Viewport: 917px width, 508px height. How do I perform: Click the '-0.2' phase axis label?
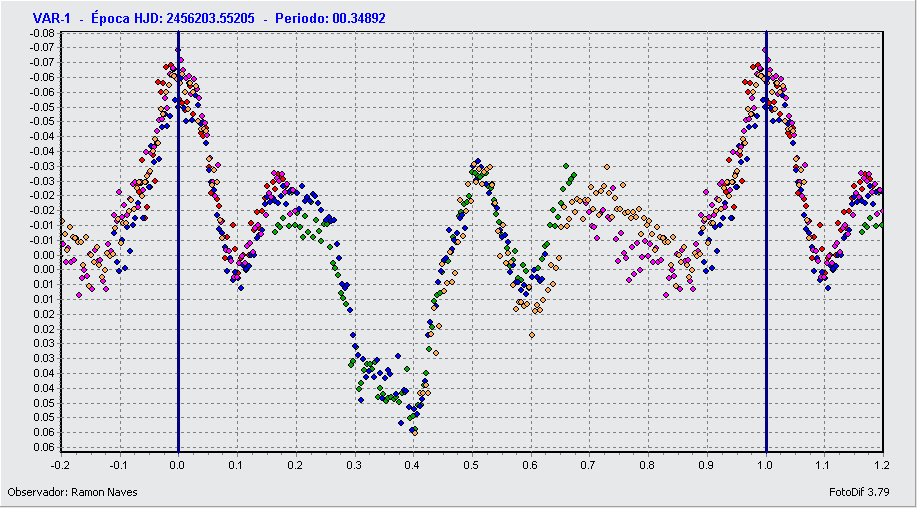point(59,465)
